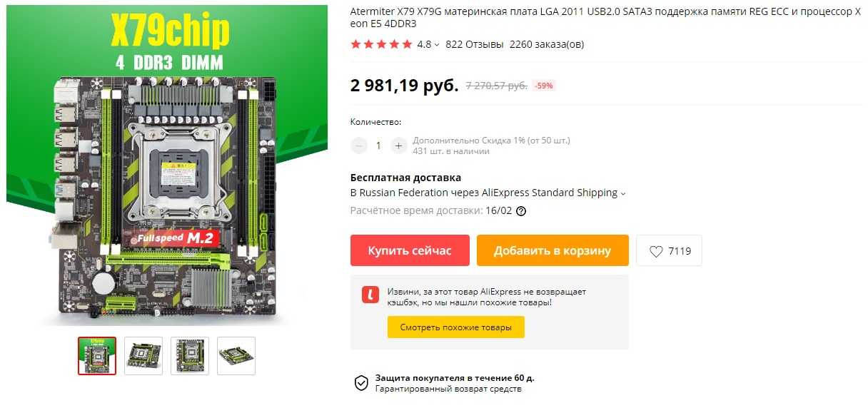Select the fourth motherboard thumbnail

click(x=236, y=356)
